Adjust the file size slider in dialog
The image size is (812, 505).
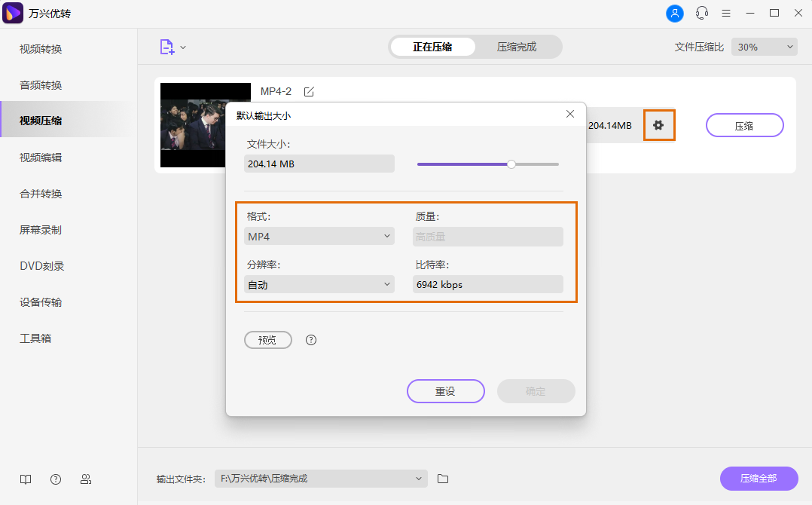pyautogui.click(x=511, y=164)
